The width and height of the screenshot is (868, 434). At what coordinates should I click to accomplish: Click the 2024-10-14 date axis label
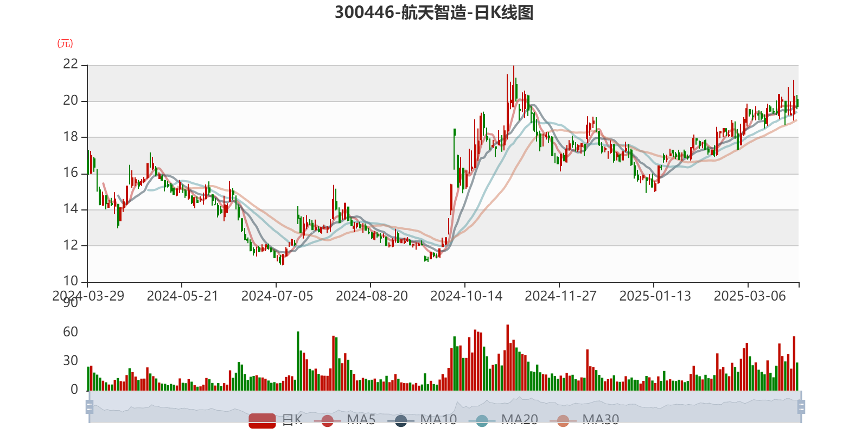pyautogui.click(x=466, y=296)
